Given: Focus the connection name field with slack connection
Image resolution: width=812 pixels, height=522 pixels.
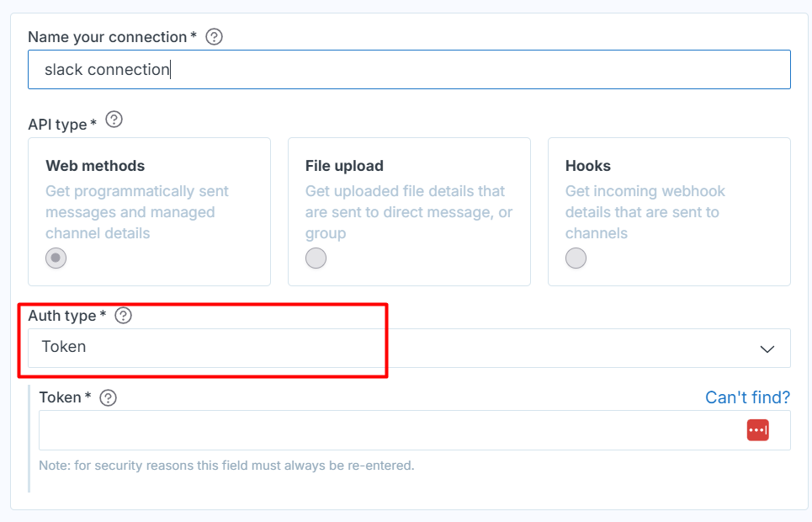Looking at the screenshot, I should (409, 70).
